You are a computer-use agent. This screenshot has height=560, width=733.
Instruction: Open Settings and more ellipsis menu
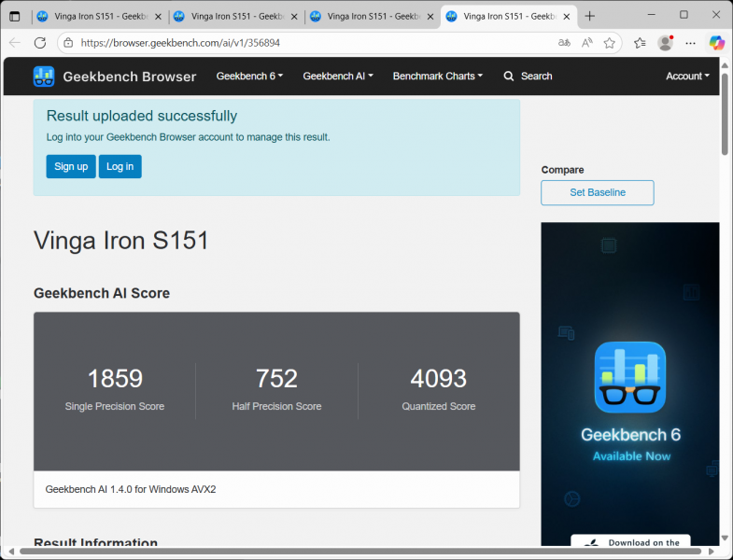pyautogui.click(x=690, y=43)
